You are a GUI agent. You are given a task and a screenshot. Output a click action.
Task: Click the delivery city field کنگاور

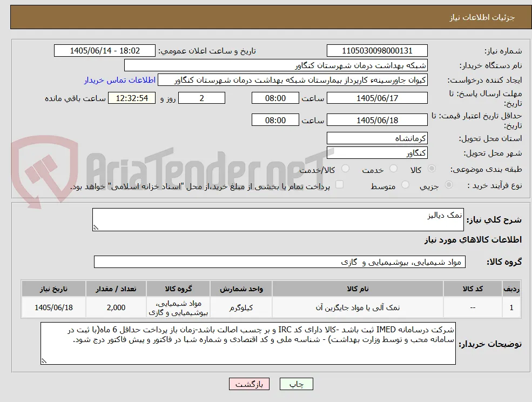(377, 153)
